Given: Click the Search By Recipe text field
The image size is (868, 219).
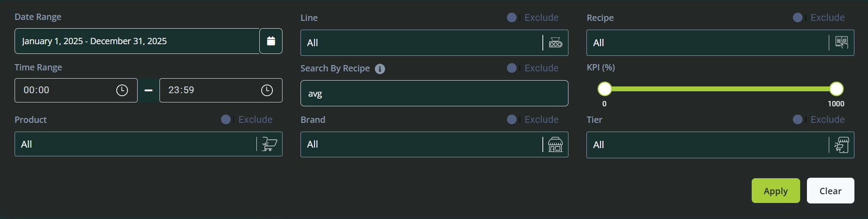Looking at the screenshot, I should click(x=434, y=93).
